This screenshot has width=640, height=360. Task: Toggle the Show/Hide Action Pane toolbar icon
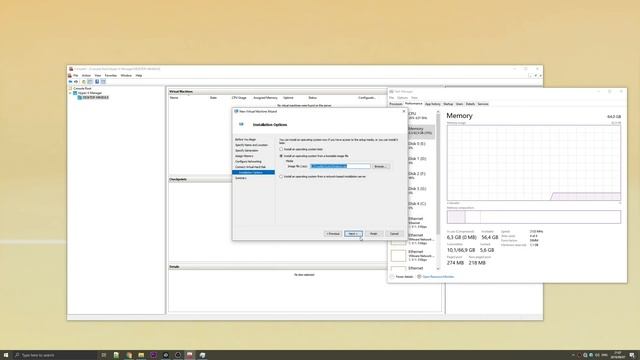point(103,82)
